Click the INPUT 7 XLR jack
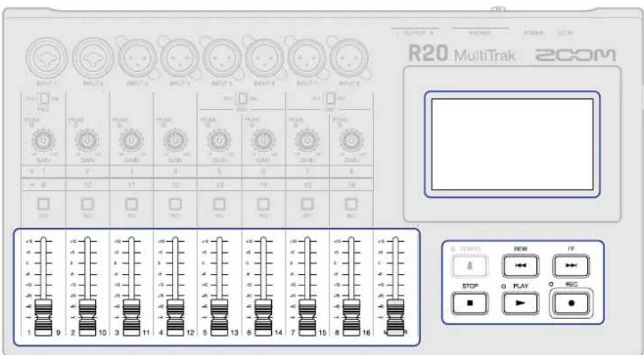This screenshot has height=355, width=644. (307, 57)
